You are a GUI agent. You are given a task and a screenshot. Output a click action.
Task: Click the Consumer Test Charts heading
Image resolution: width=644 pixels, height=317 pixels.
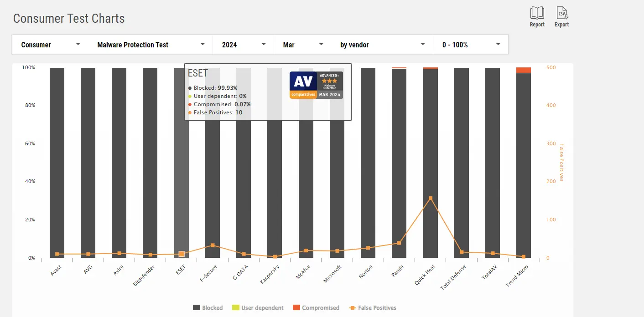(69, 19)
